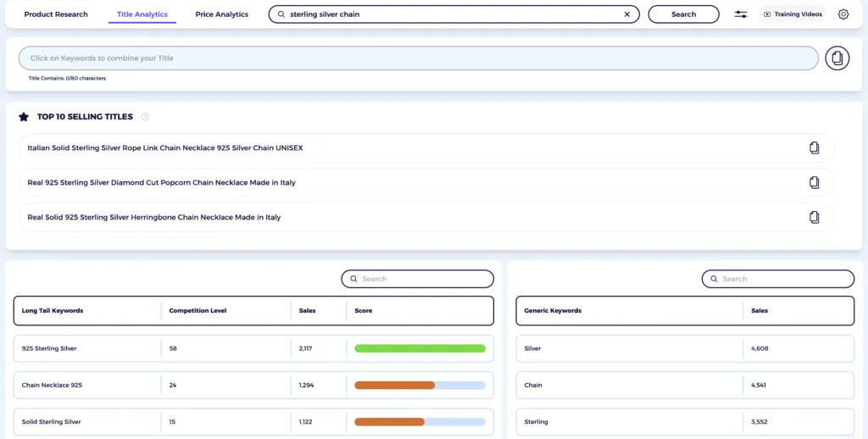Sort by Score column header
Viewport: 868px width, 439px height.
click(363, 310)
